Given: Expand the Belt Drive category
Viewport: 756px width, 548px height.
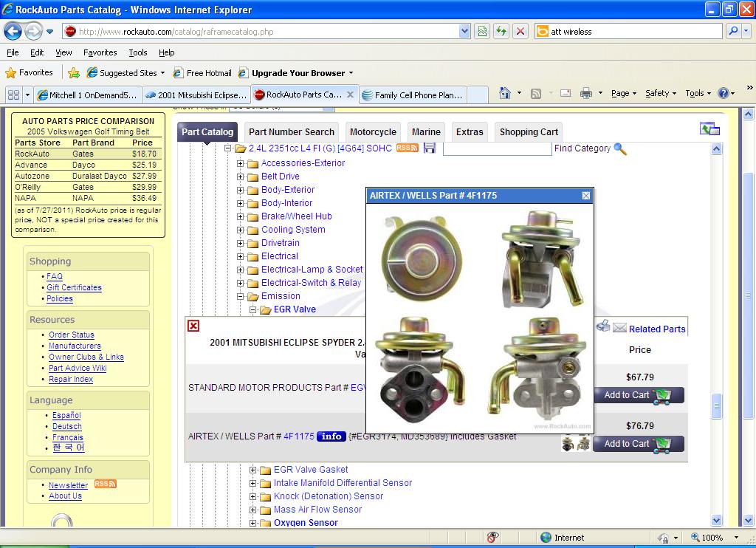Looking at the screenshot, I should [241, 177].
